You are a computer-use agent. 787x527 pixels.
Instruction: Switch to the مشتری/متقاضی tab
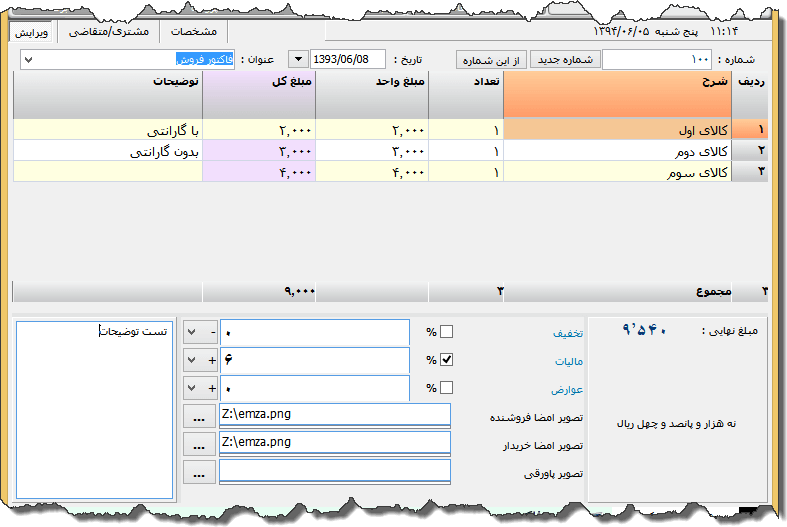coord(109,31)
